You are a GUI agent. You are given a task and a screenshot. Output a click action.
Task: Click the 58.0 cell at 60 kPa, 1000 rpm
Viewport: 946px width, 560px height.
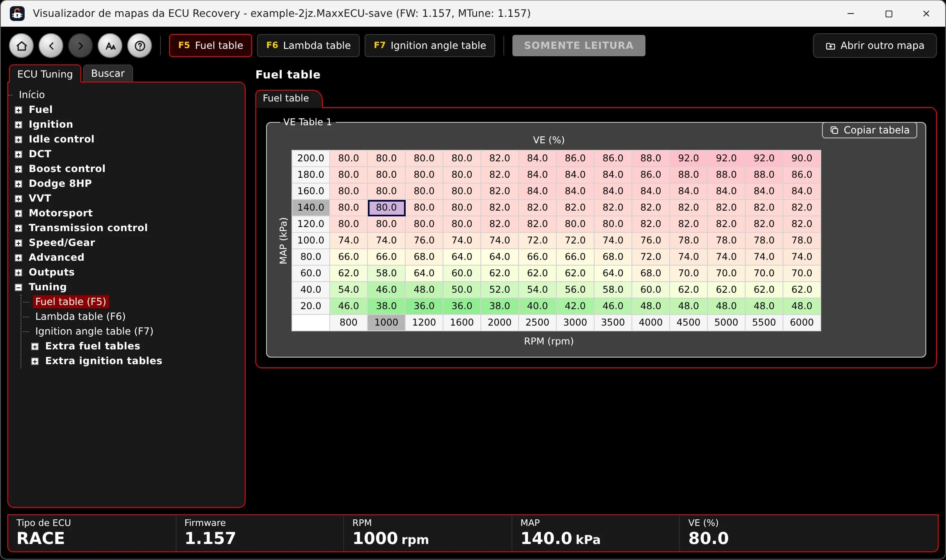386,273
